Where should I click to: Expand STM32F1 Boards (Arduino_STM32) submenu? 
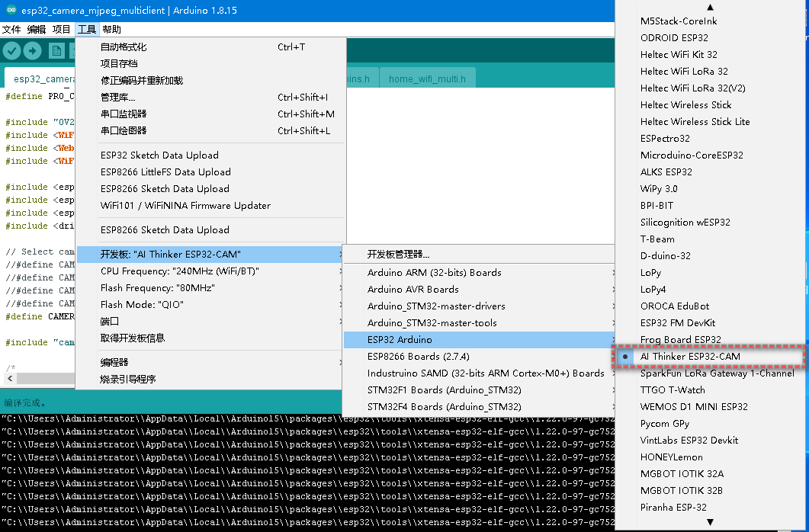click(x=480, y=389)
